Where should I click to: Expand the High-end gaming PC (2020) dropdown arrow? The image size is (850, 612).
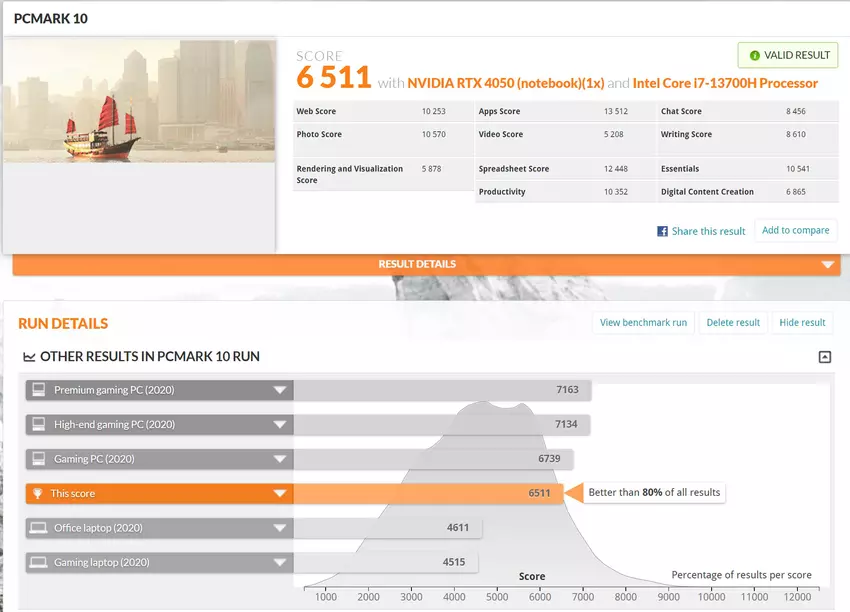(x=280, y=424)
